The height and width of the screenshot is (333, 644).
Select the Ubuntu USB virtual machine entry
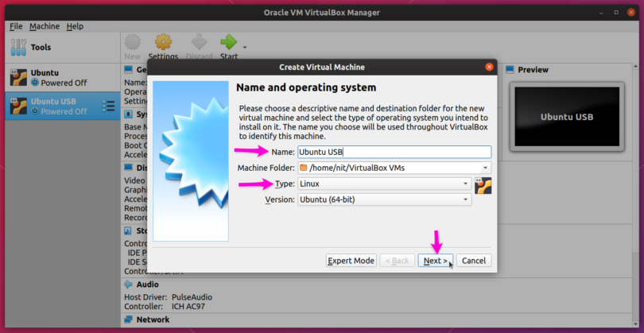63,106
